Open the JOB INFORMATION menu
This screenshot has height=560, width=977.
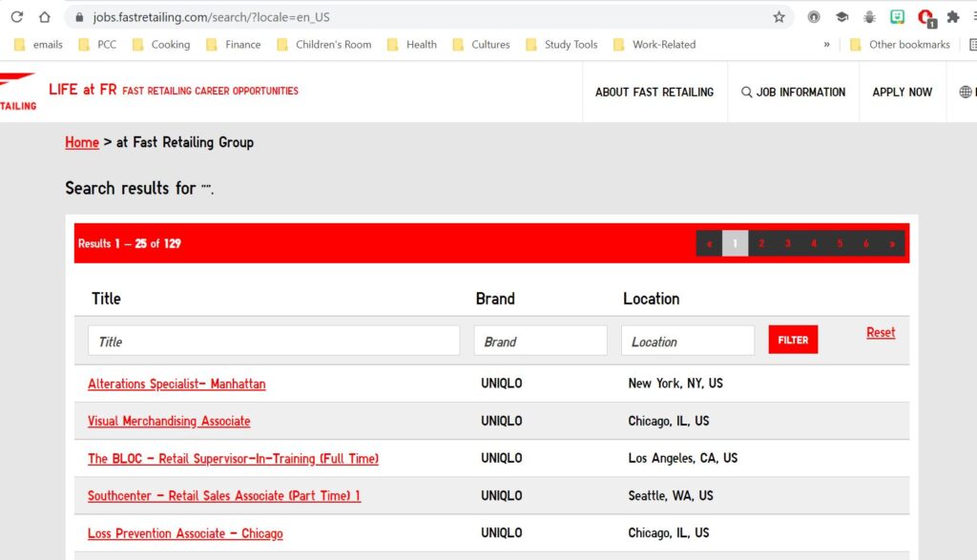coord(793,92)
